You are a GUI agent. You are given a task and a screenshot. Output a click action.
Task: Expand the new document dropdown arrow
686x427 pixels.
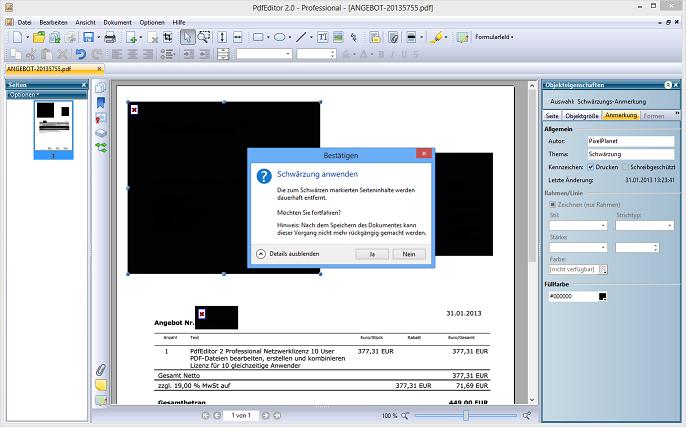coord(28,38)
